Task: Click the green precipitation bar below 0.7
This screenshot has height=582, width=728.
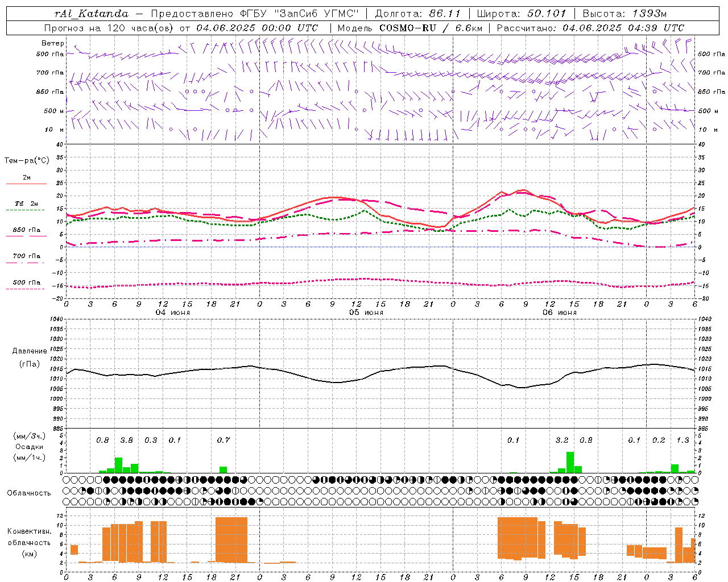Action: [x=224, y=470]
